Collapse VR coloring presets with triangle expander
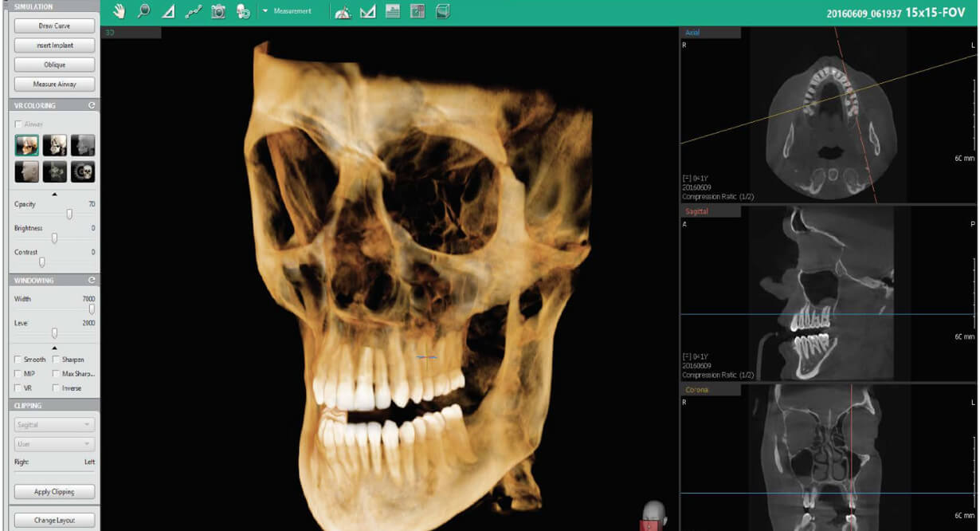Screen dimensions: 980x531 click(54, 193)
